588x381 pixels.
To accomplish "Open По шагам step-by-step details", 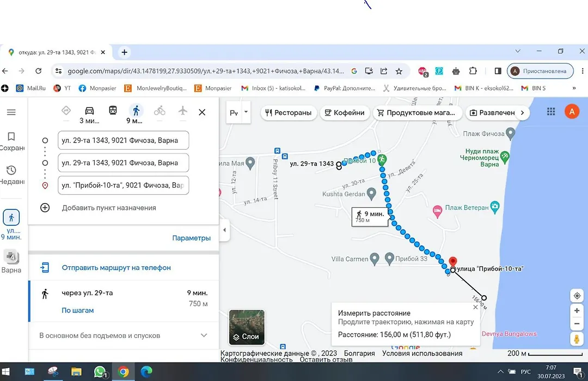I will [78, 310].
